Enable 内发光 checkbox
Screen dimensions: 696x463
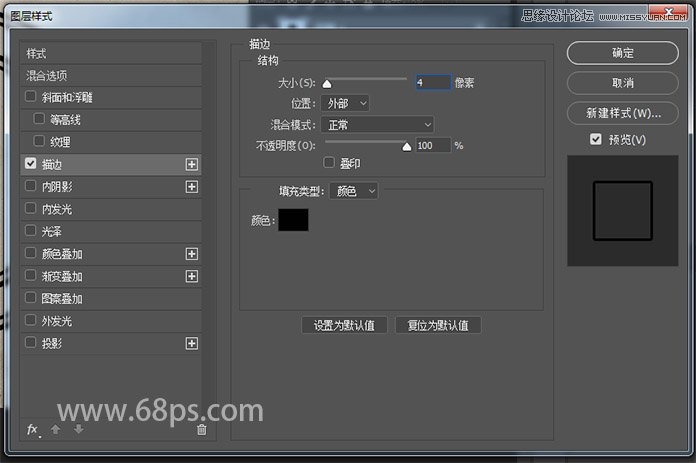point(31,208)
